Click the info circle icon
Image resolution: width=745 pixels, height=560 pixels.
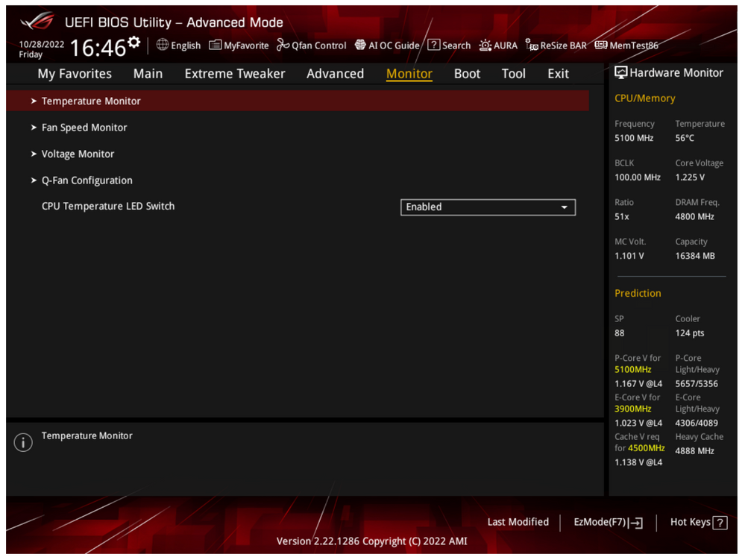[23, 442]
